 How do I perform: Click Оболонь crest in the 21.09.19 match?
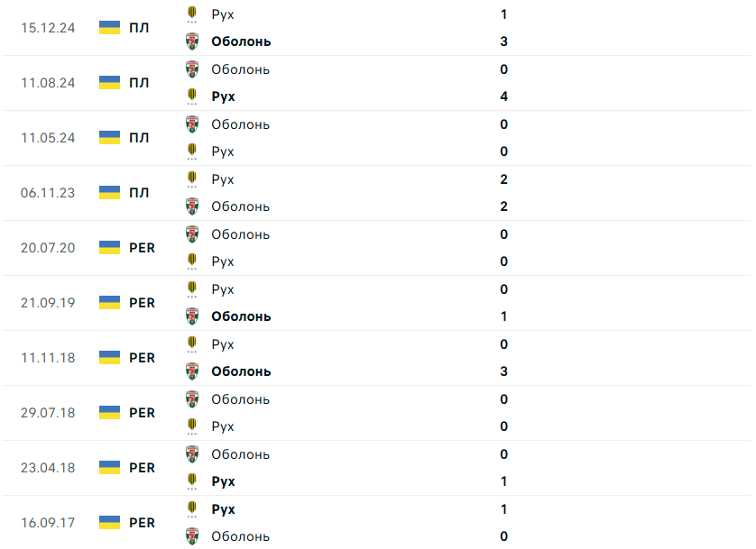[x=192, y=316]
